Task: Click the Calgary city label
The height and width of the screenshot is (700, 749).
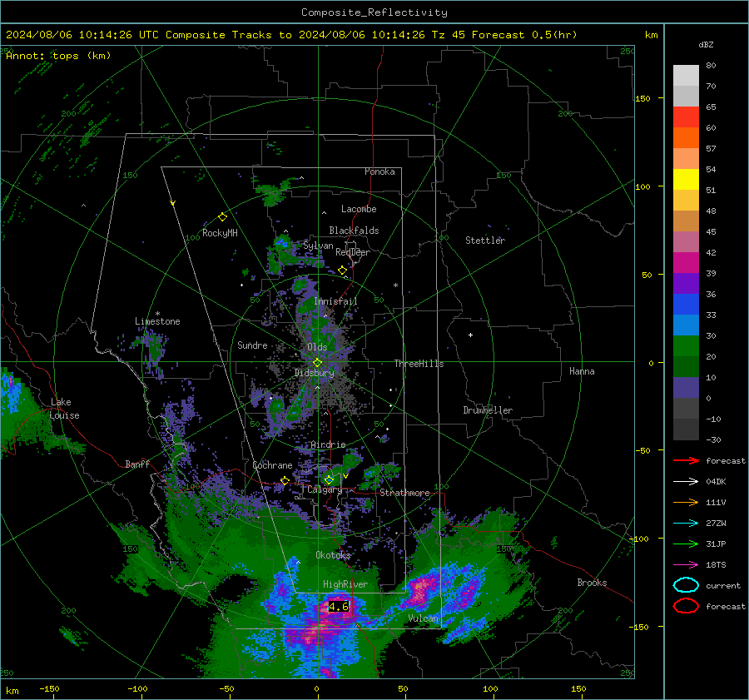Action: point(325,489)
